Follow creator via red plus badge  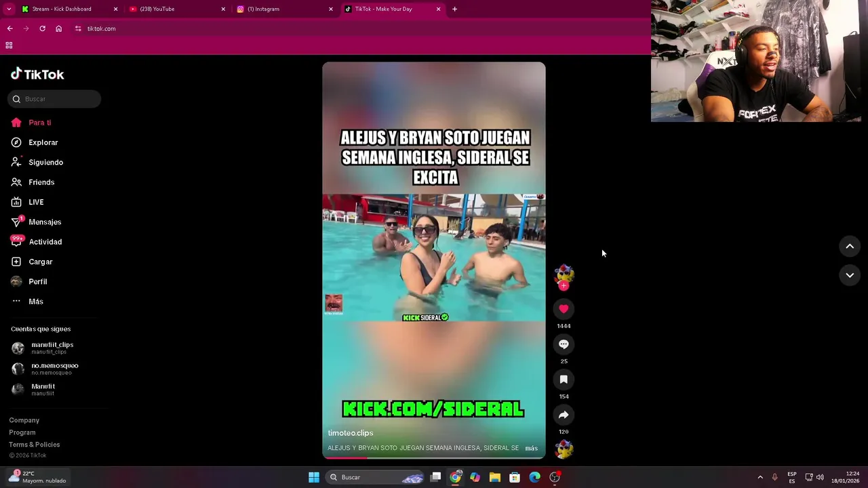(x=564, y=285)
